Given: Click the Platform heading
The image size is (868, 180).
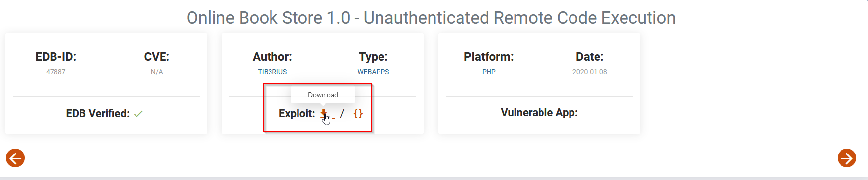Looking at the screenshot, I should coord(489,57).
